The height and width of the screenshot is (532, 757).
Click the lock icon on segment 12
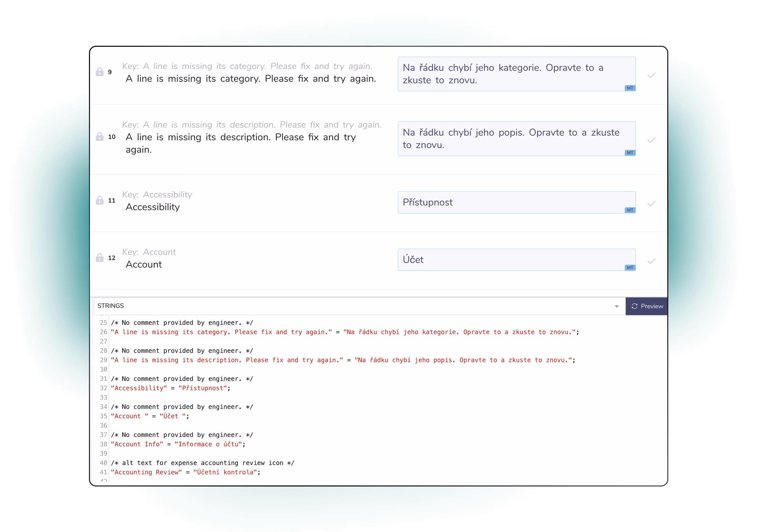click(x=100, y=257)
